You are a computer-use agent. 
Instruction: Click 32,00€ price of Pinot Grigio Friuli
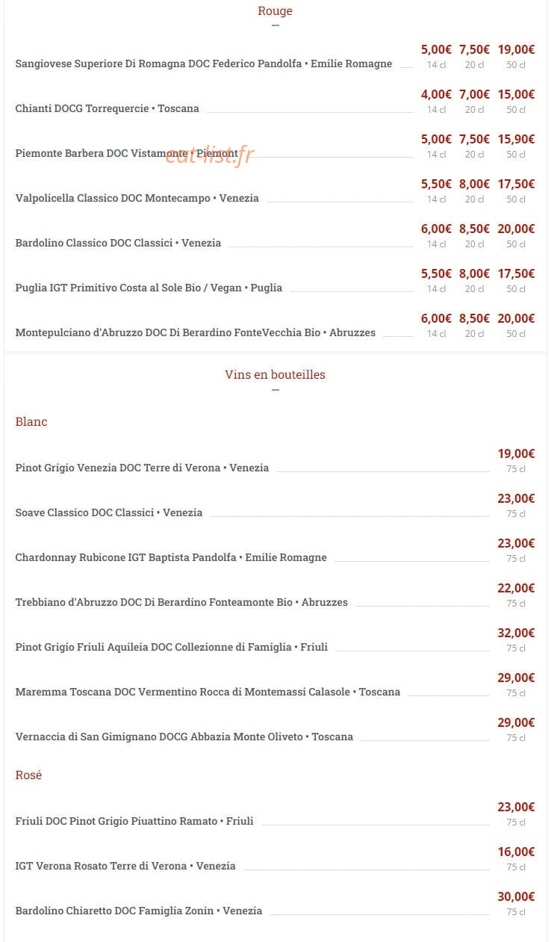pos(516,633)
